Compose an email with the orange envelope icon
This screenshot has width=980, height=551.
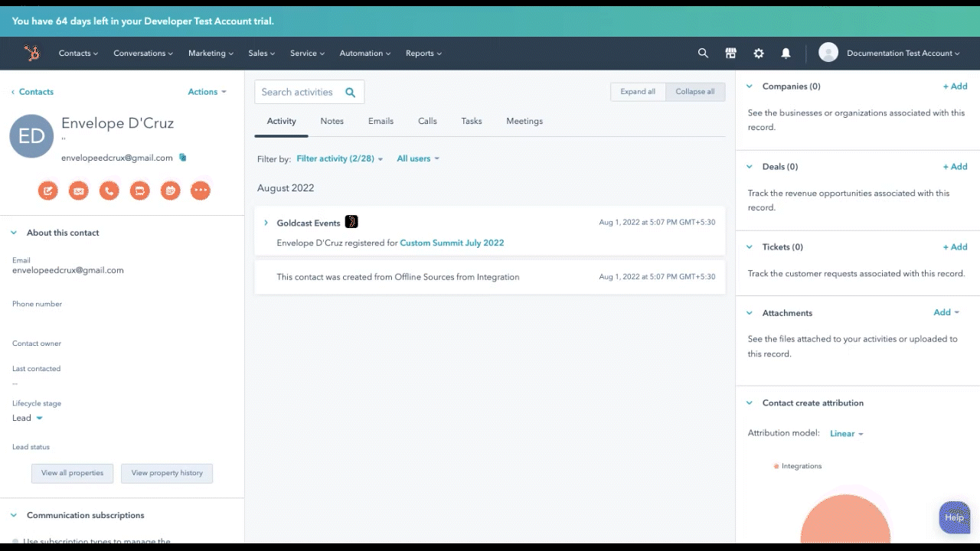click(79, 191)
